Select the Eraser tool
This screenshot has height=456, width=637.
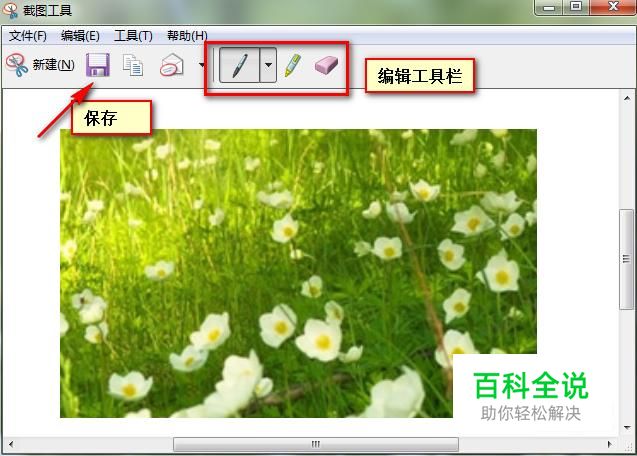click(x=326, y=65)
